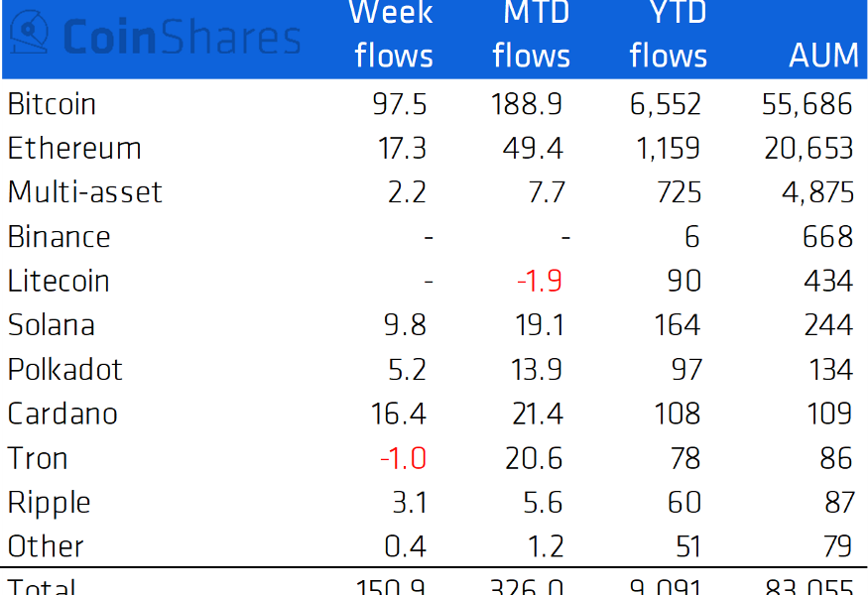The image size is (868, 595).
Task: Click the Ethereum row label
Action: (x=74, y=149)
